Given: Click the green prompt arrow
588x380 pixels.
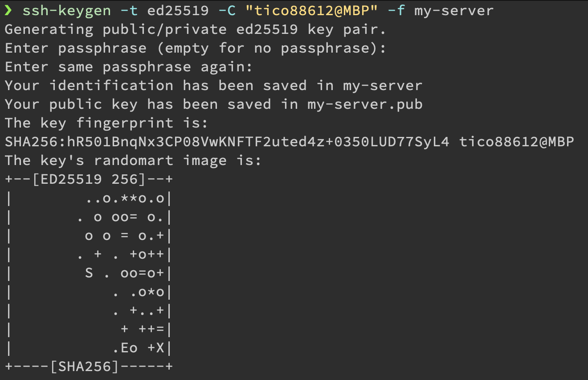Looking at the screenshot, I should click(x=8, y=10).
